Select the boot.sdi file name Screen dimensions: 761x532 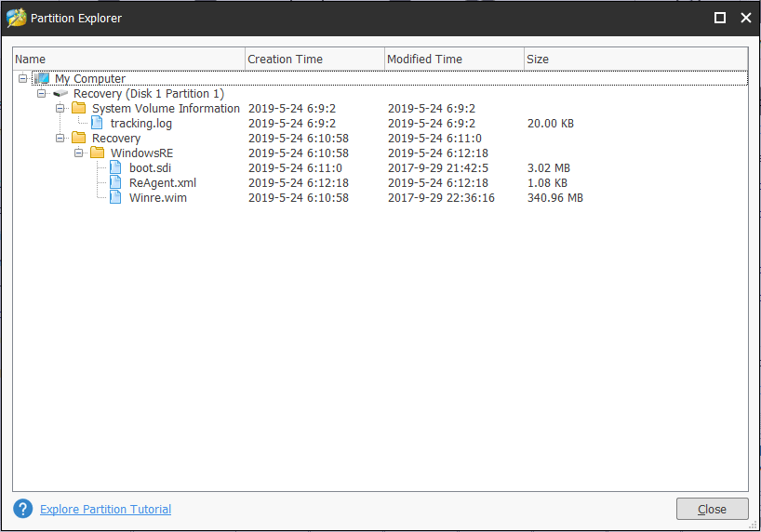pyautogui.click(x=150, y=168)
